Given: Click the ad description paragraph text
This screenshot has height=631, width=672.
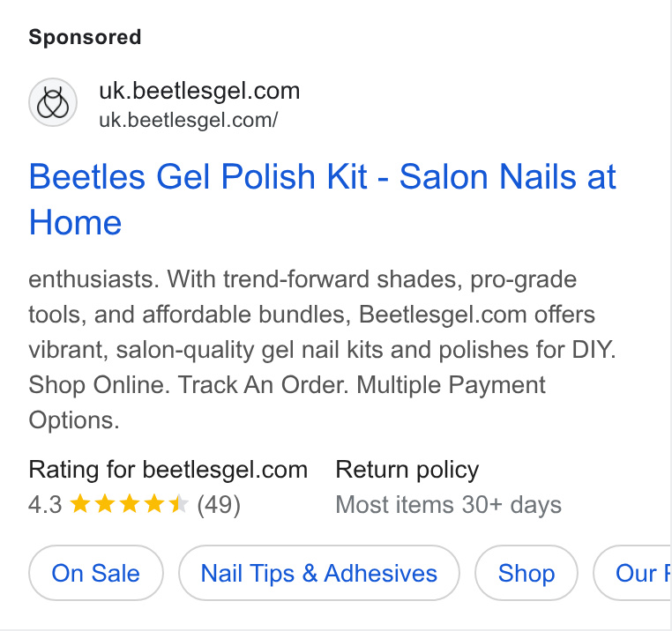Looking at the screenshot, I should coord(322,350).
